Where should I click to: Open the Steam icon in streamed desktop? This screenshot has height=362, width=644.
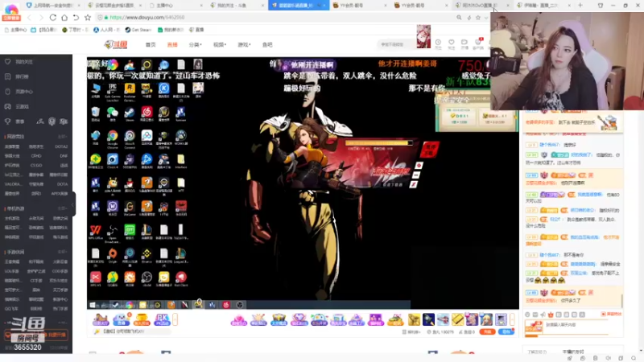(x=130, y=113)
